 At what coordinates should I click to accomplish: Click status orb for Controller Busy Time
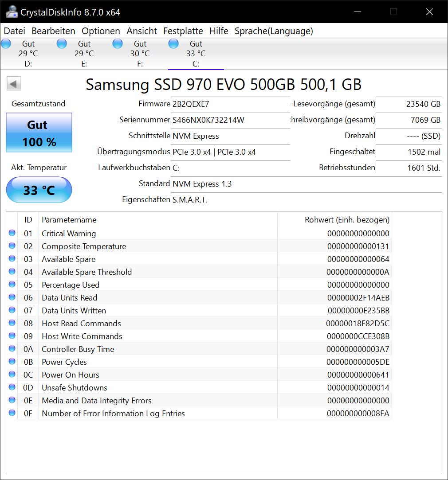12,349
